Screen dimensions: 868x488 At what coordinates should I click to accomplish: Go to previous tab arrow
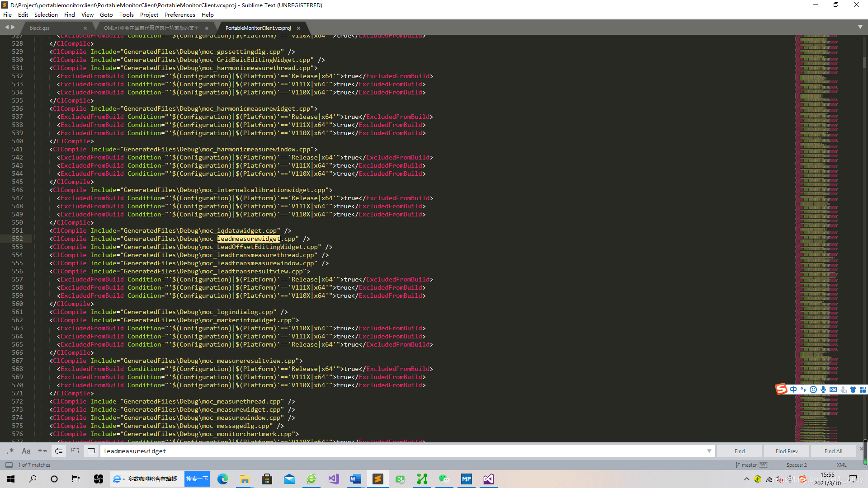click(7, 27)
